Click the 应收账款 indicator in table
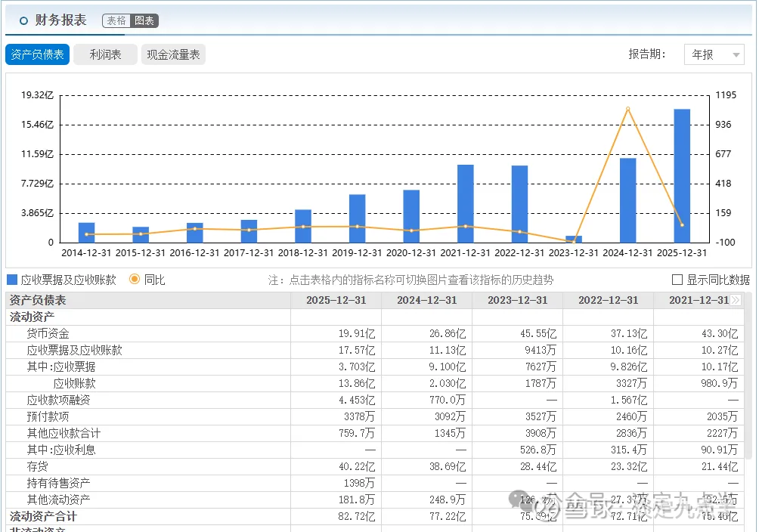The width and height of the screenshot is (759, 532). [74, 383]
